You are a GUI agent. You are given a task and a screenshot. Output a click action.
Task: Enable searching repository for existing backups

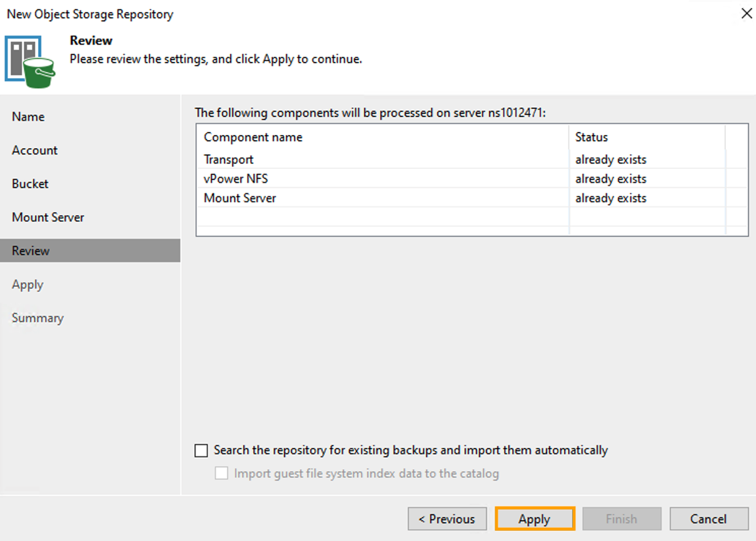coord(201,450)
